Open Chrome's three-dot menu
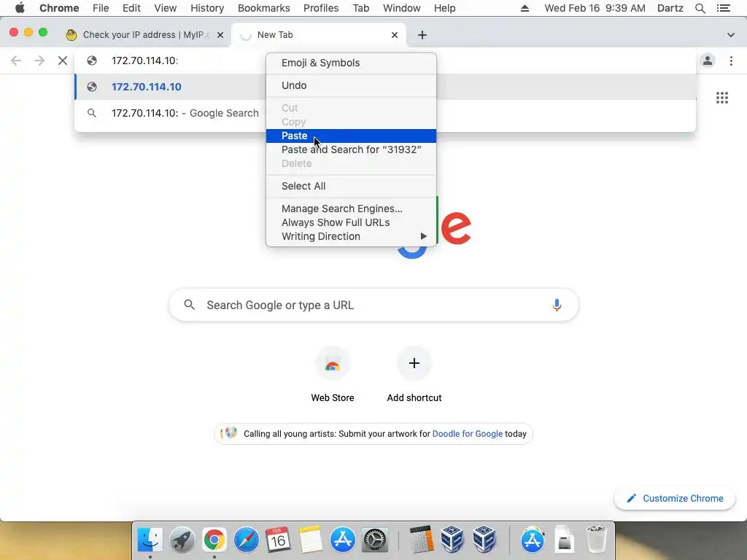Viewport: 747px width, 560px height. pos(731,61)
